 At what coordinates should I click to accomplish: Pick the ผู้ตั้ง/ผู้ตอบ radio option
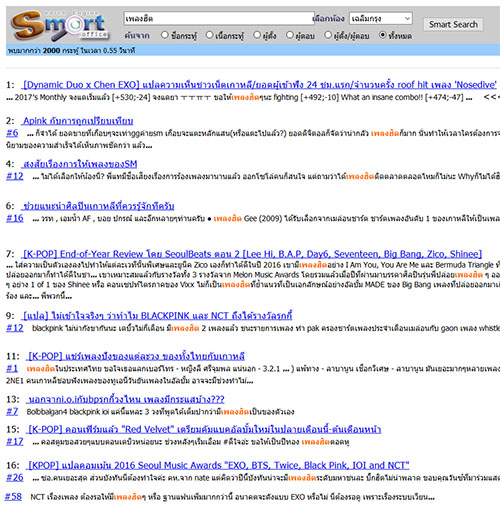tap(328, 35)
